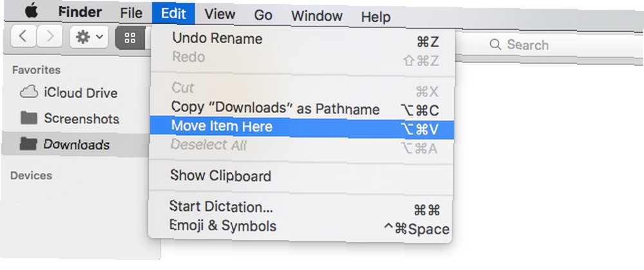The width and height of the screenshot is (644, 270).
Task: Choose Undo Rename
Action: pos(303,40)
